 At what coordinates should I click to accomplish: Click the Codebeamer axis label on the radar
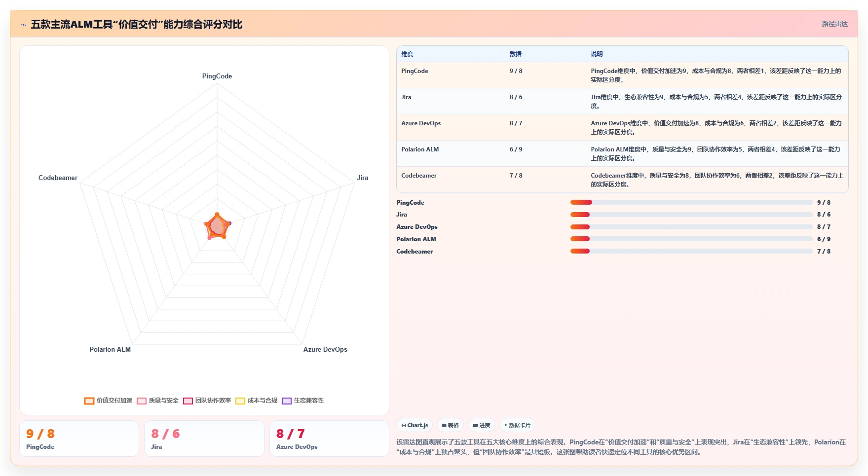(x=58, y=178)
